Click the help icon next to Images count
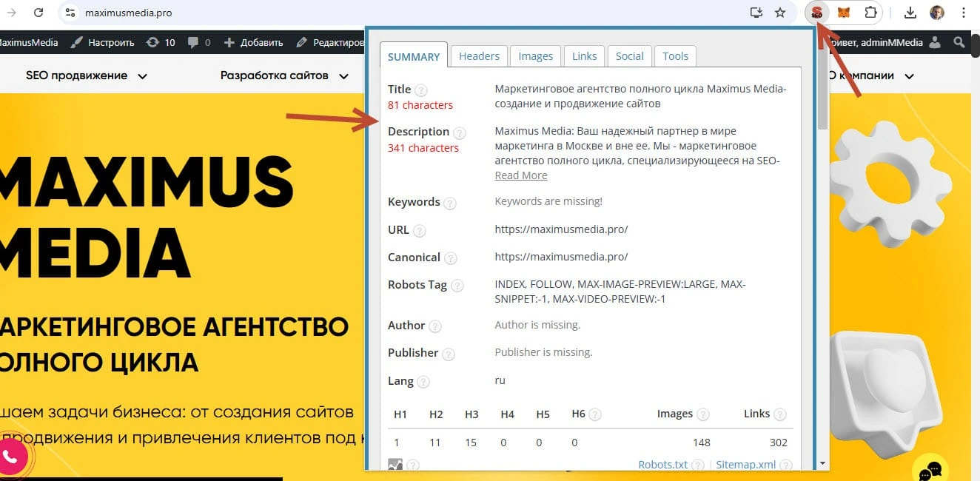Viewport: 980px width, 481px height. pos(703,414)
